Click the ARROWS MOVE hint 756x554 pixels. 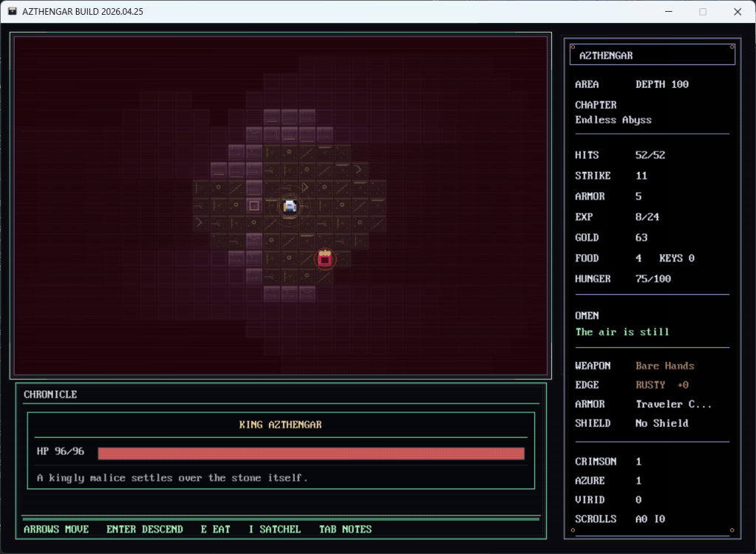pyautogui.click(x=56, y=529)
